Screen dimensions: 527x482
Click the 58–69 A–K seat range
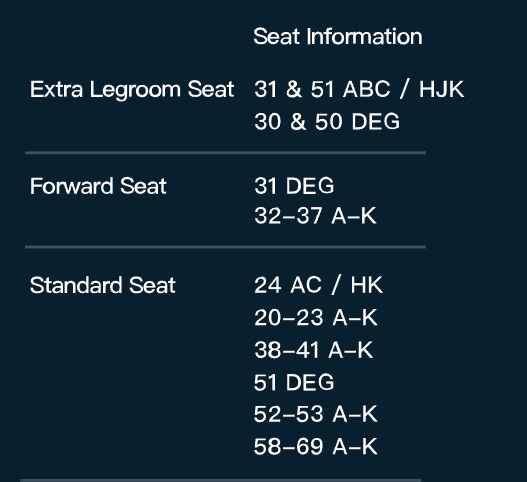click(x=315, y=446)
